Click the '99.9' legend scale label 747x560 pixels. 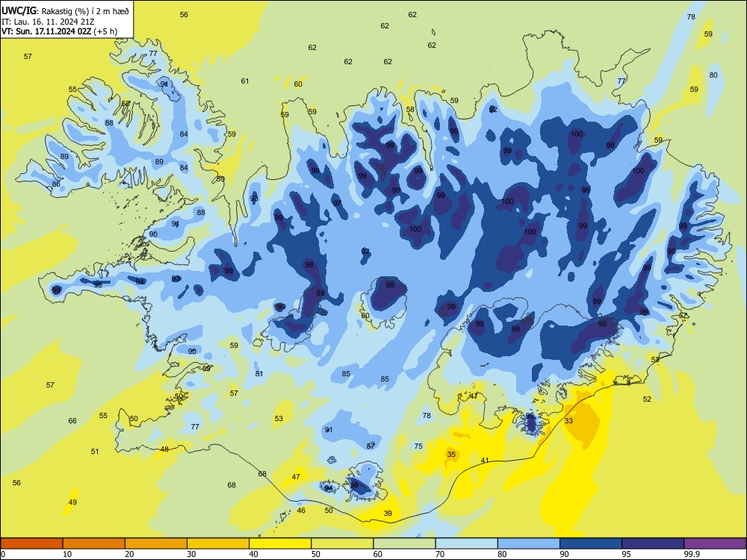pyautogui.click(x=692, y=554)
